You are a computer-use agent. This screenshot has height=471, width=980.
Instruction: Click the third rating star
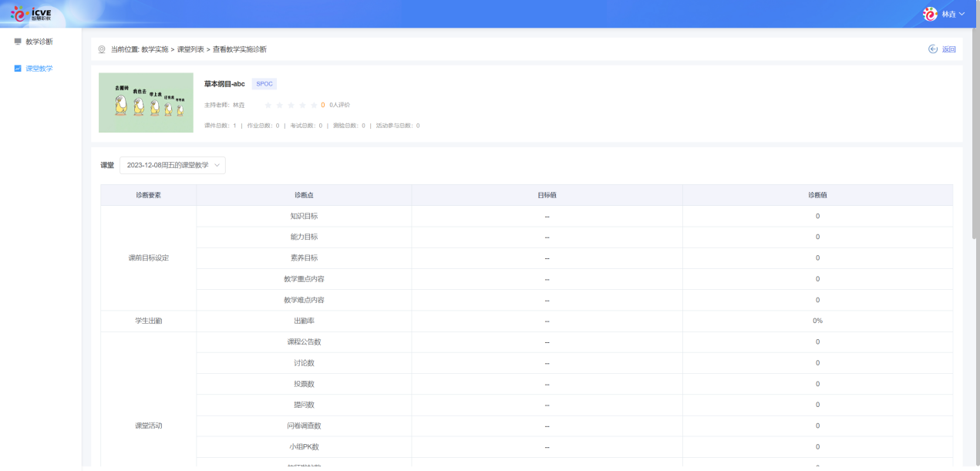(x=291, y=105)
